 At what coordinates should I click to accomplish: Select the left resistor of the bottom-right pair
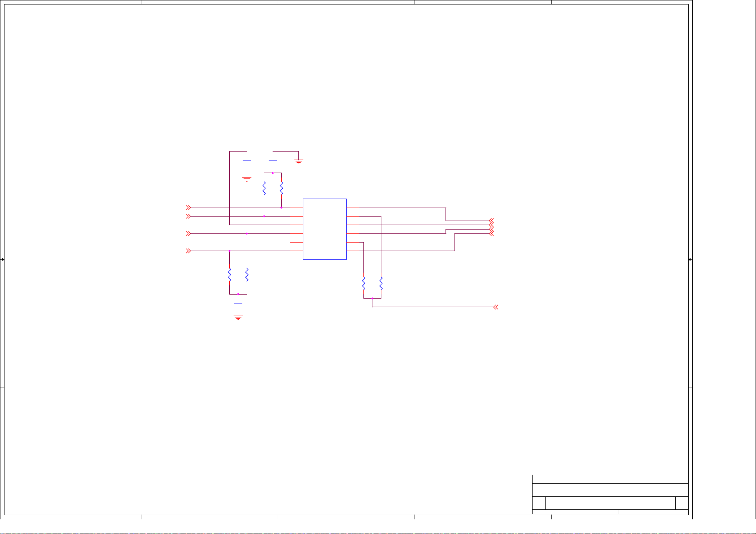[363, 283]
